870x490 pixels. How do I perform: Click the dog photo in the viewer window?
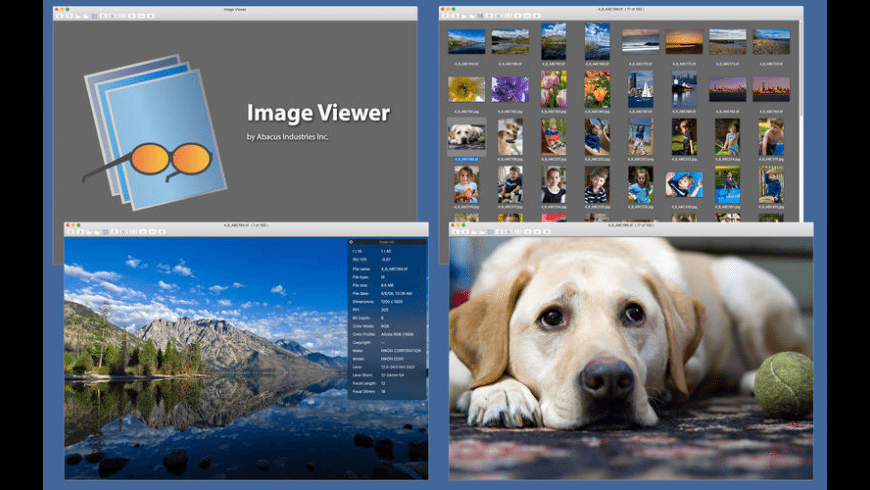point(631,358)
